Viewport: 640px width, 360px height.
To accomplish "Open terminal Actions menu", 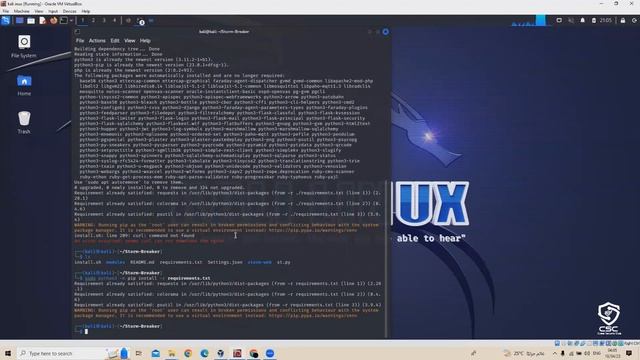I will tap(97, 41).
